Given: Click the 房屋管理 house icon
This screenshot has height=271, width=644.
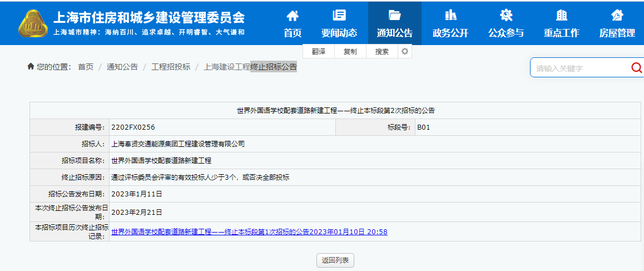Looking at the screenshot, I should pos(617,16).
